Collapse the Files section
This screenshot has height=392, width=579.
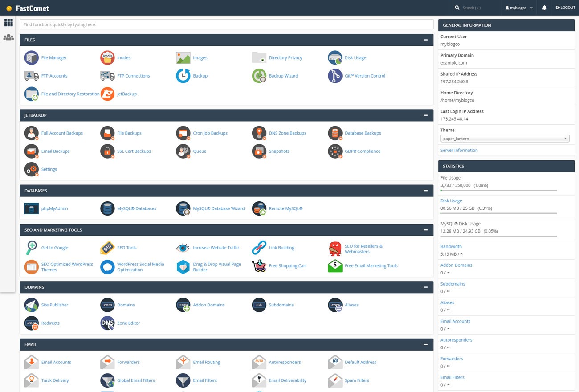pyautogui.click(x=425, y=40)
